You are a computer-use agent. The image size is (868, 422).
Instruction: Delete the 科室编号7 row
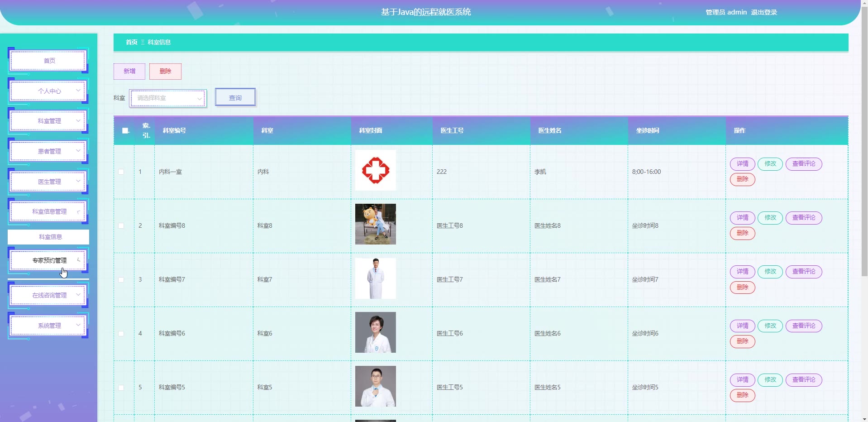pyautogui.click(x=743, y=287)
